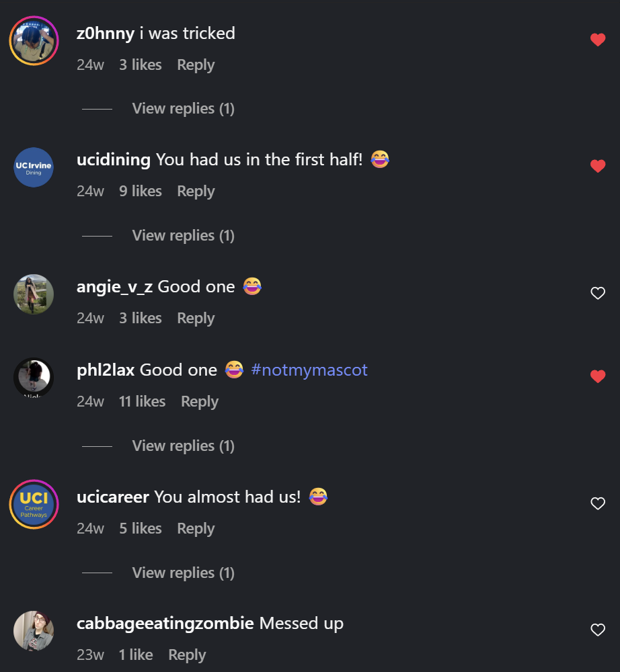Open the #notmymascot hashtag

pyautogui.click(x=309, y=370)
